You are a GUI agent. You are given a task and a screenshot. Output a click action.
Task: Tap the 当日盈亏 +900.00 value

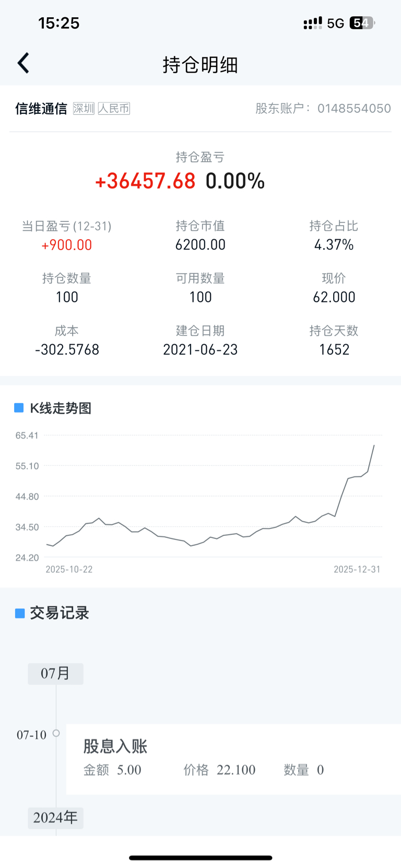67,245
